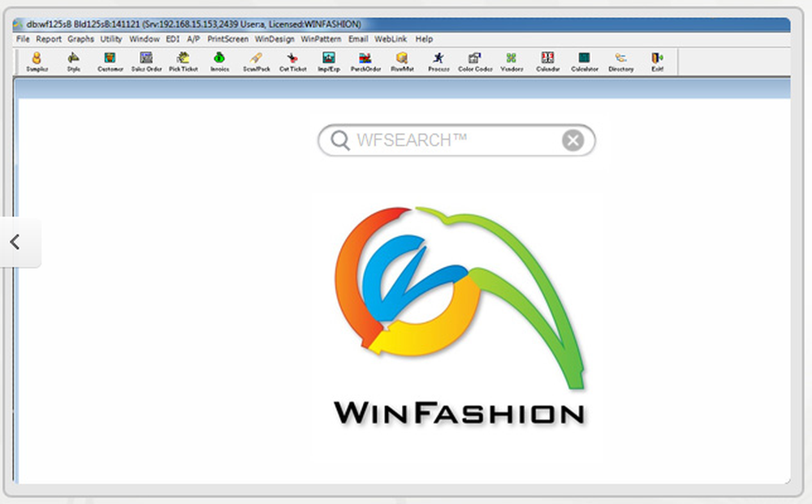Open the Vendors icon
This screenshot has height=504, width=812.
tap(512, 62)
